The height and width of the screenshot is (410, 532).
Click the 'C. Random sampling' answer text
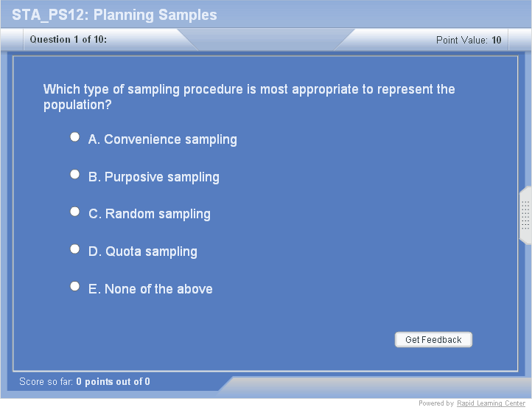point(149,214)
